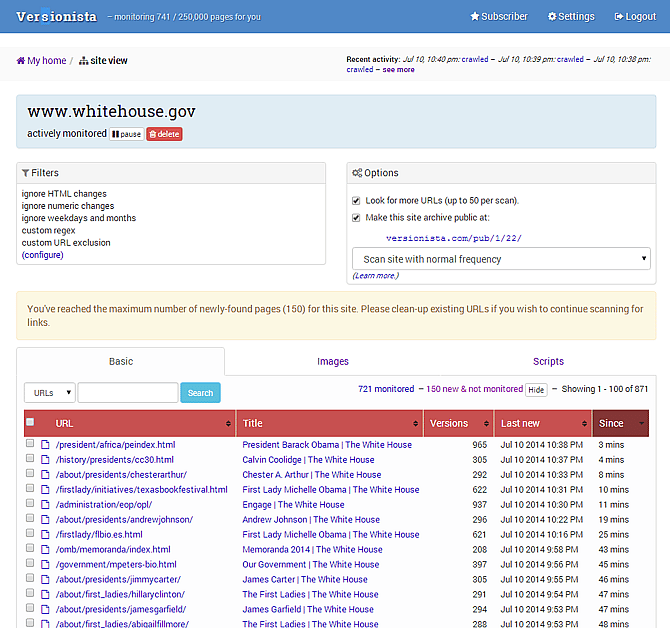The height and width of the screenshot is (628, 670).
Task: Toggle 'Make this site archive public' checkbox
Action: (356, 217)
